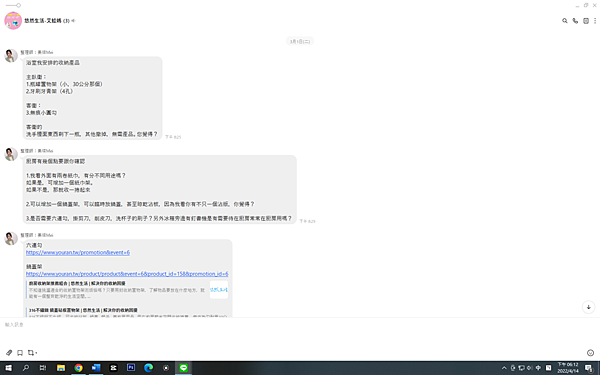Open Task View on the taskbar

[x=43, y=368]
